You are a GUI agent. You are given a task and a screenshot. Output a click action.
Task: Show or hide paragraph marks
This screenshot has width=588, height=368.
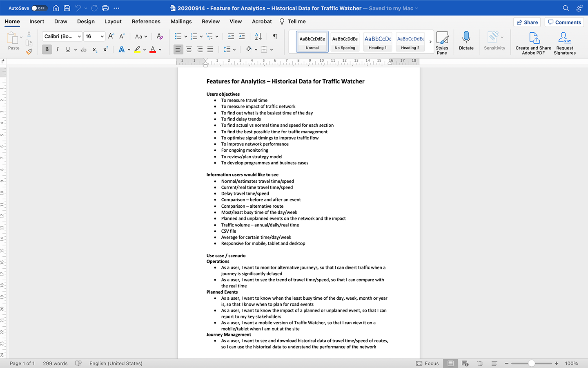[x=275, y=36]
